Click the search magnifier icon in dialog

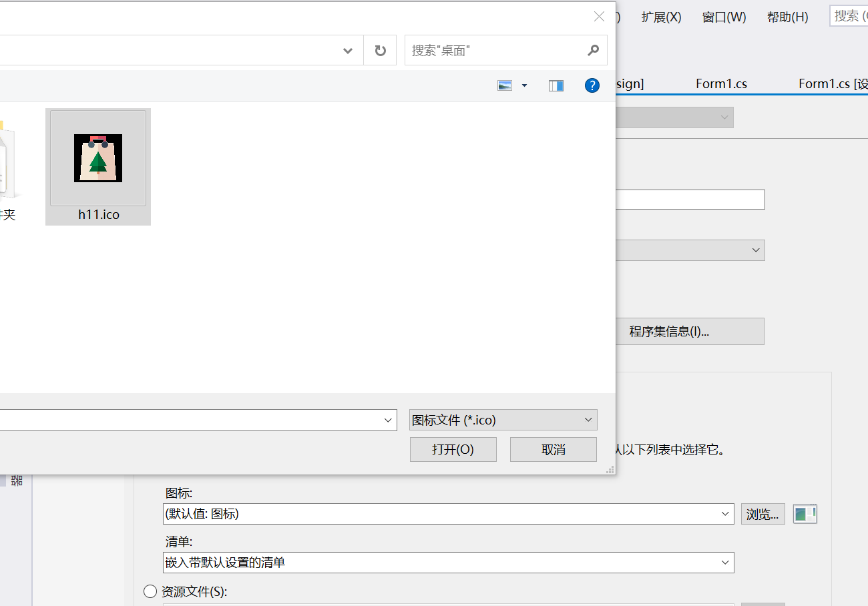coord(593,50)
